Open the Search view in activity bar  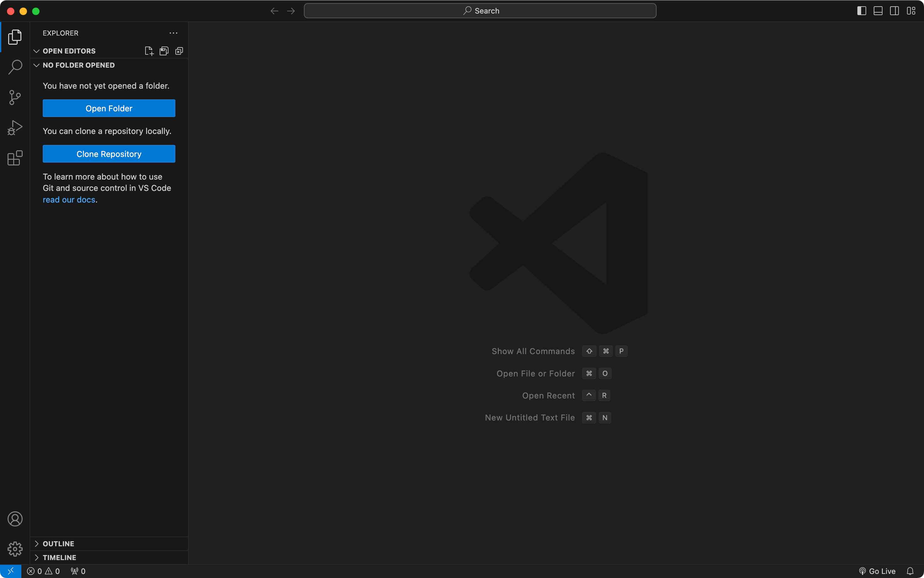click(x=15, y=67)
